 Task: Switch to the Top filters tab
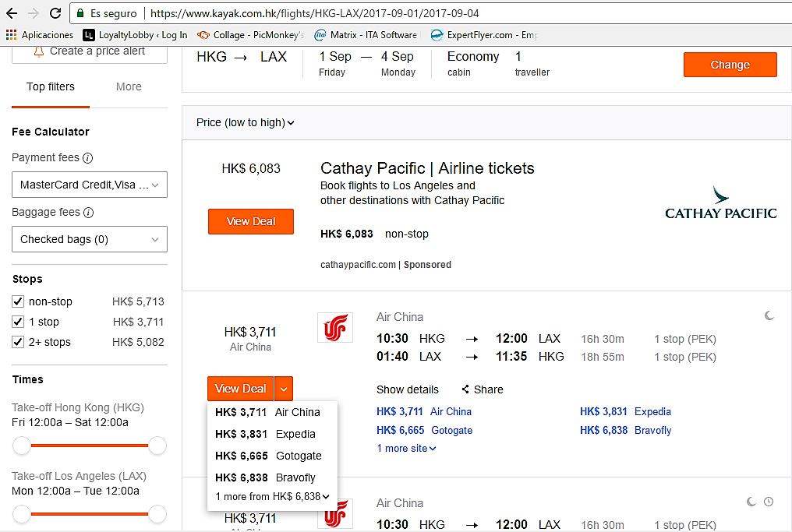tap(51, 86)
